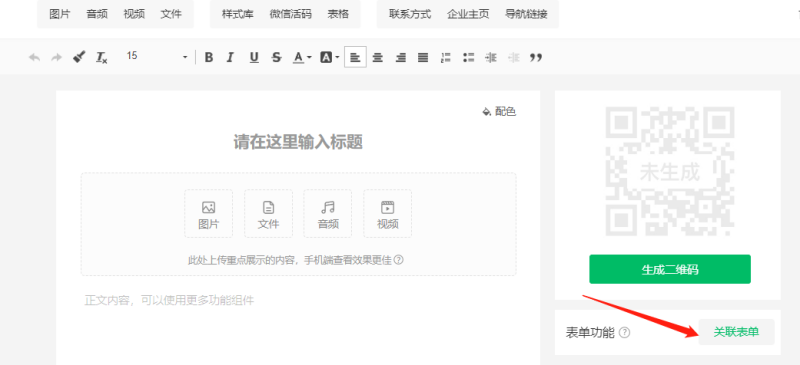This screenshot has height=365, width=800.
Task: Expand the font color dropdown arrow
Action: pos(309,58)
